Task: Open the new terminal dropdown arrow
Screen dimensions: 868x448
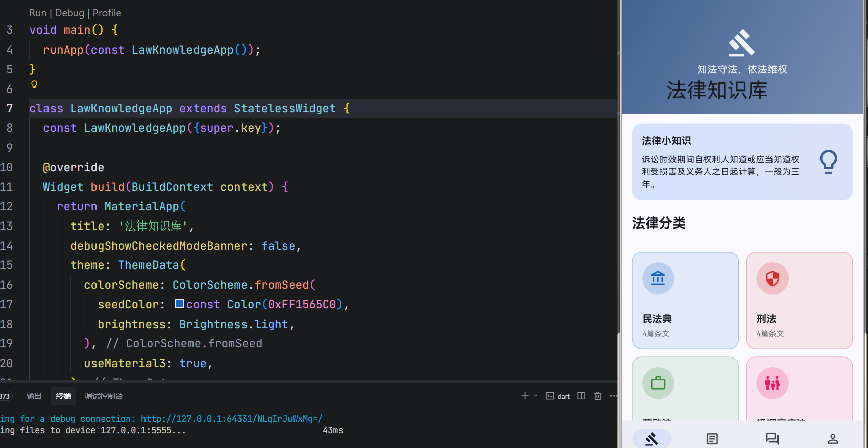Action: (x=536, y=396)
